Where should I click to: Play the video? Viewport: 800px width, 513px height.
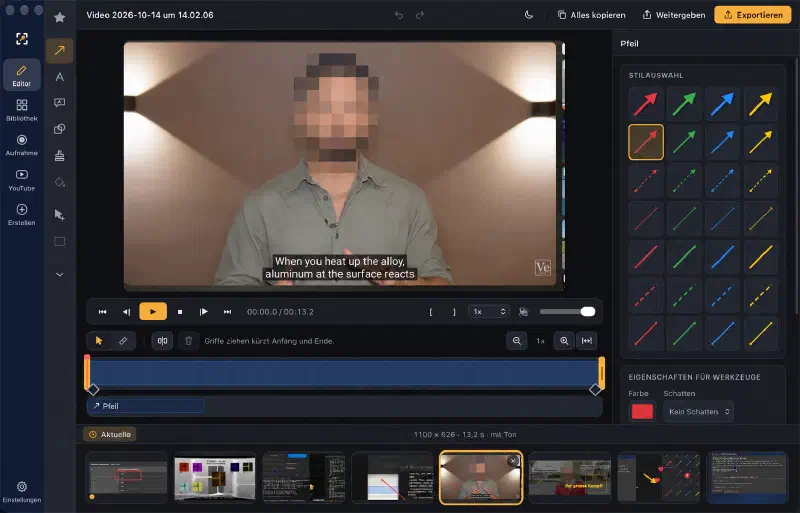[153, 312]
